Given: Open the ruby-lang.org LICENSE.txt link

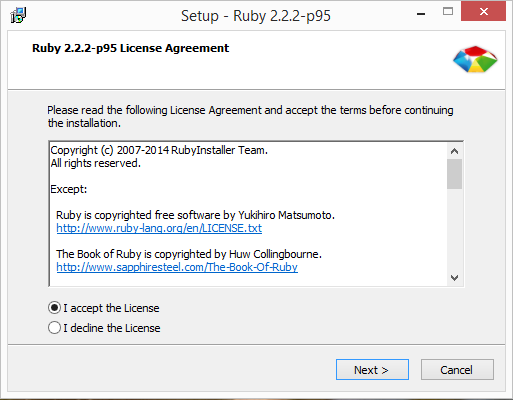Looking at the screenshot, I should [159, 228].
